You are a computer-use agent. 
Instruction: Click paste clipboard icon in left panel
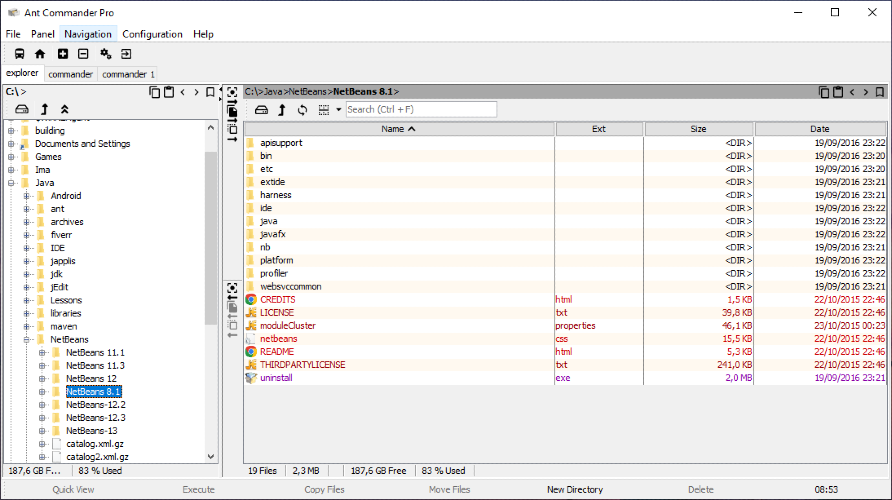169,92
